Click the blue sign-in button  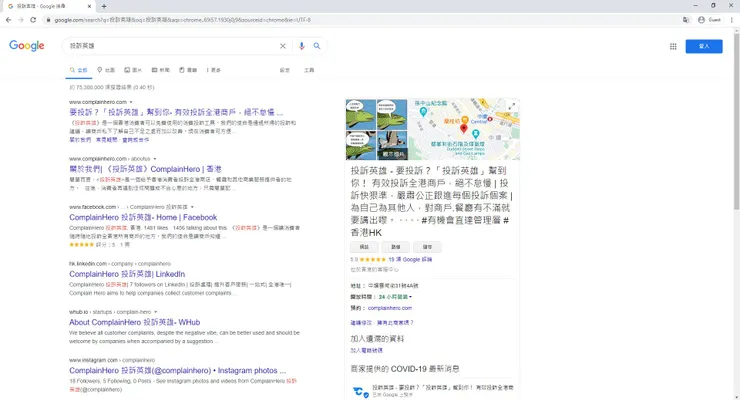tap(704, 46)
